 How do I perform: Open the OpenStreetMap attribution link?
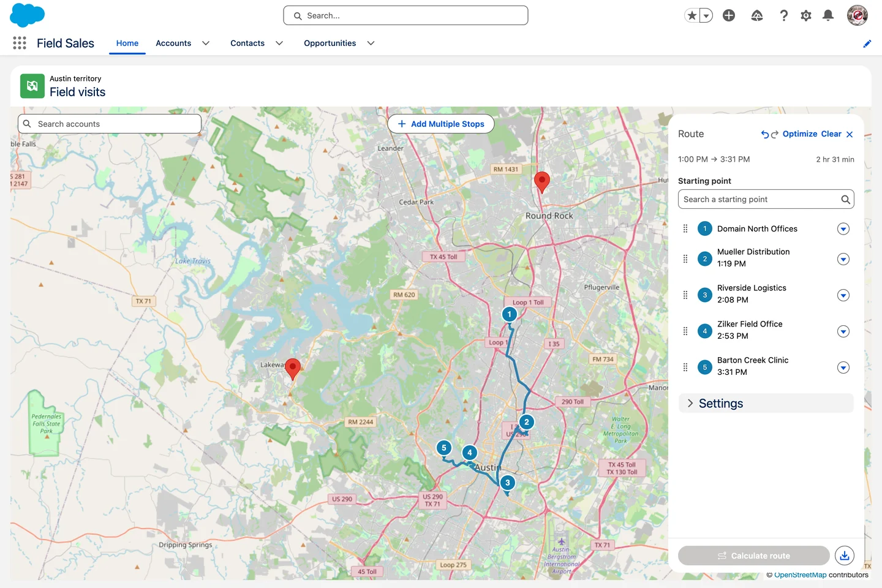800,575
